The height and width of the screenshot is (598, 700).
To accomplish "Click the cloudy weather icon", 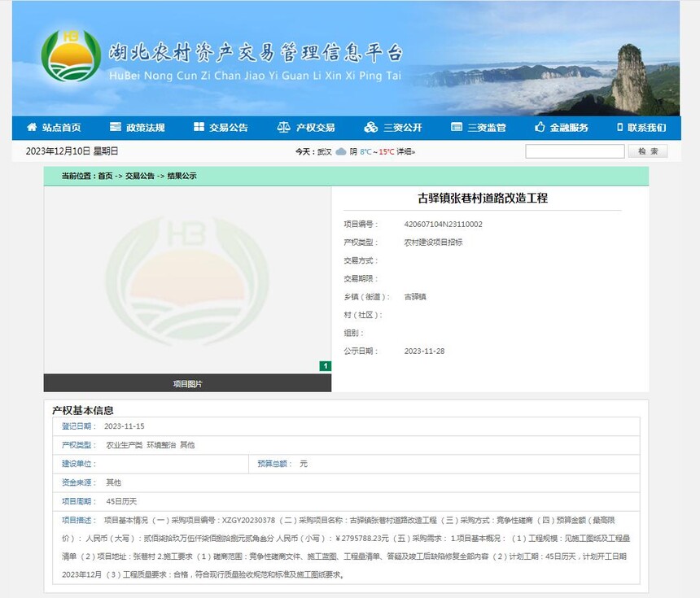I will pyautogui.click(x=340, y=151).
